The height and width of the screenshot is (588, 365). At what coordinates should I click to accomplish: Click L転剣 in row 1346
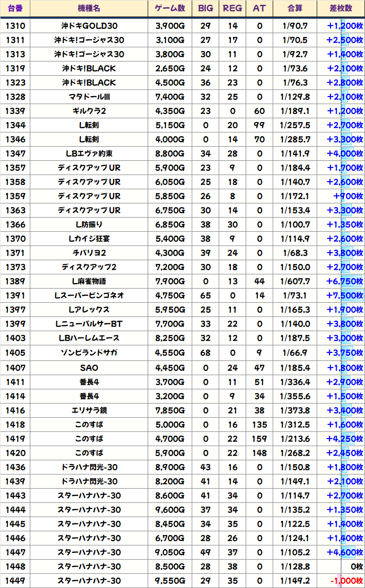pos(89,140)
